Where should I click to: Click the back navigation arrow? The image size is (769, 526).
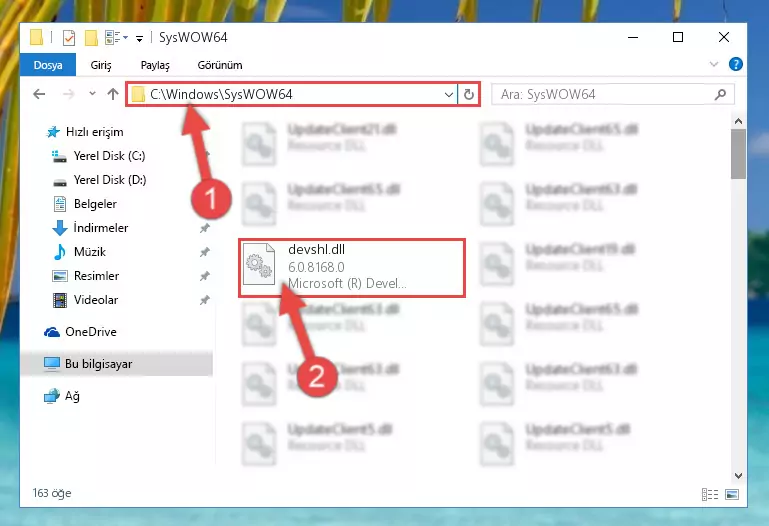click(39, 94)
